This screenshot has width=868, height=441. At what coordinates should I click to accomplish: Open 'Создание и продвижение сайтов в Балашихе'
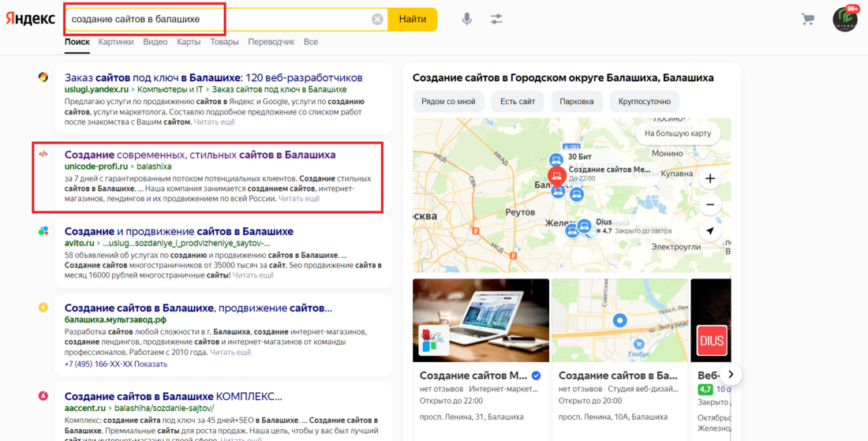tap(179, 231)
